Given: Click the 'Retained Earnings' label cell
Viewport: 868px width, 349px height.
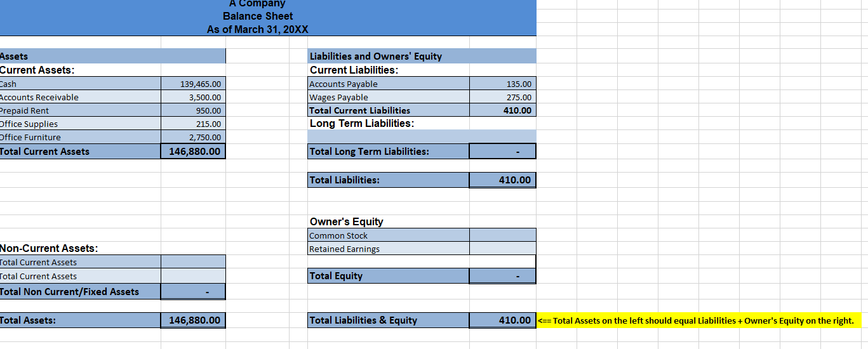Looking at the screenshot, I should click(x=389, y=249).
